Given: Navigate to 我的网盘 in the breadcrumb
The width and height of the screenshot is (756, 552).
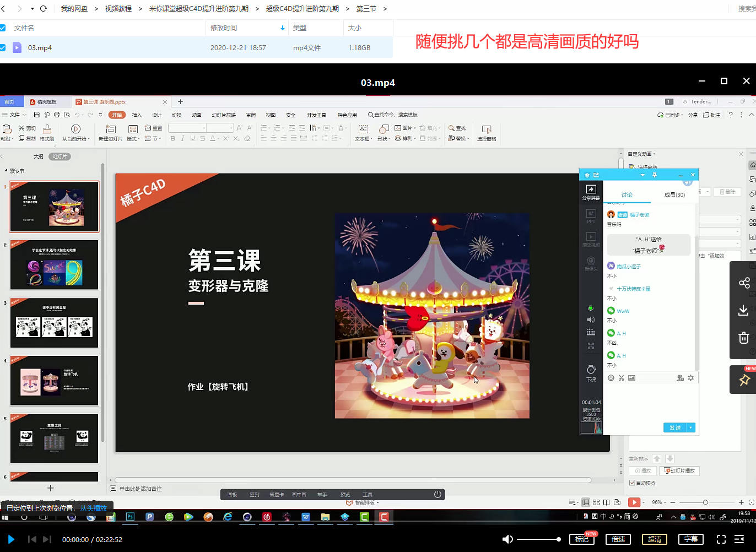Looking at the screenshot, I should (x=74, y=9).
